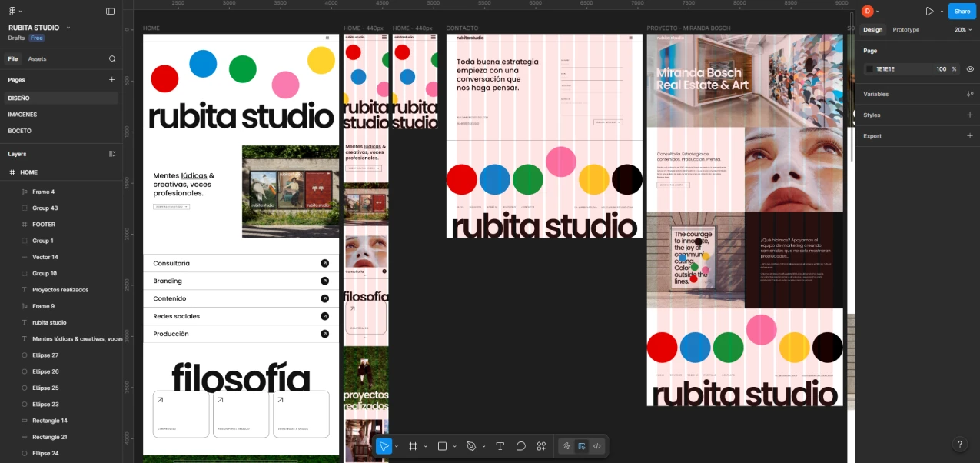
Task: Collapse all layers using the Layers icon
Action: coord(112,154)
